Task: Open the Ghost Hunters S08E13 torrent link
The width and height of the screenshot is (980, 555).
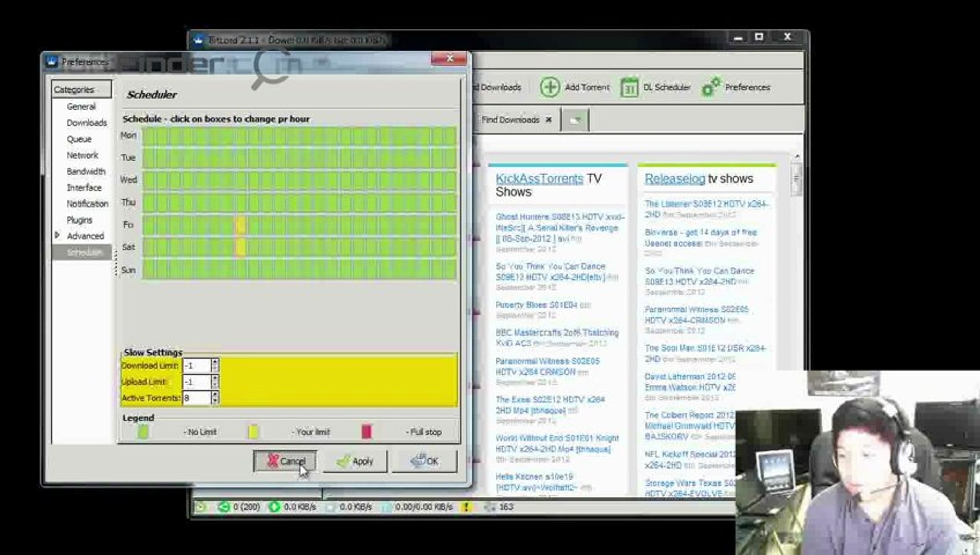Action: click(x=560, y=228)
